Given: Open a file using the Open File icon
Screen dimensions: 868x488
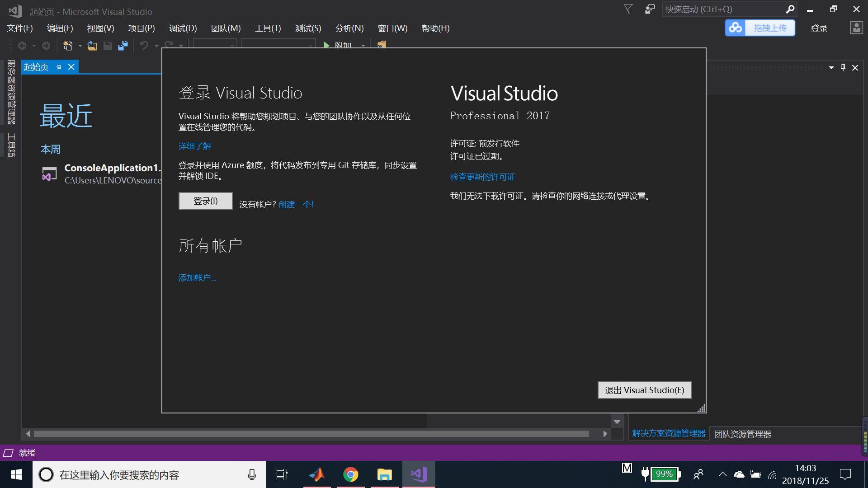Looking at the screenshot, I should 92,46.
